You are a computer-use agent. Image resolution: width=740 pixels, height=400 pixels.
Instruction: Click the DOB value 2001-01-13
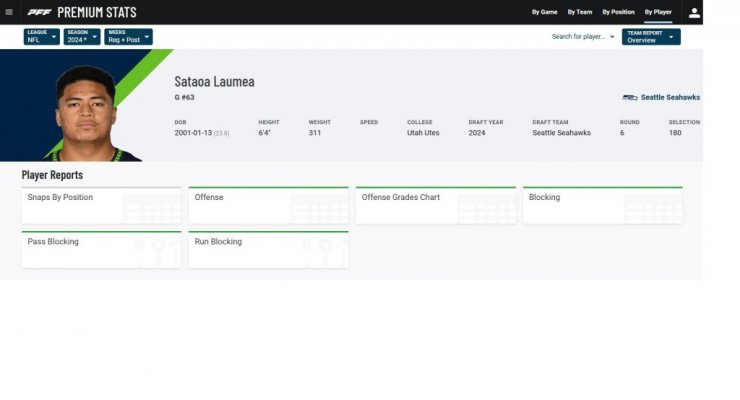point(193,133)
